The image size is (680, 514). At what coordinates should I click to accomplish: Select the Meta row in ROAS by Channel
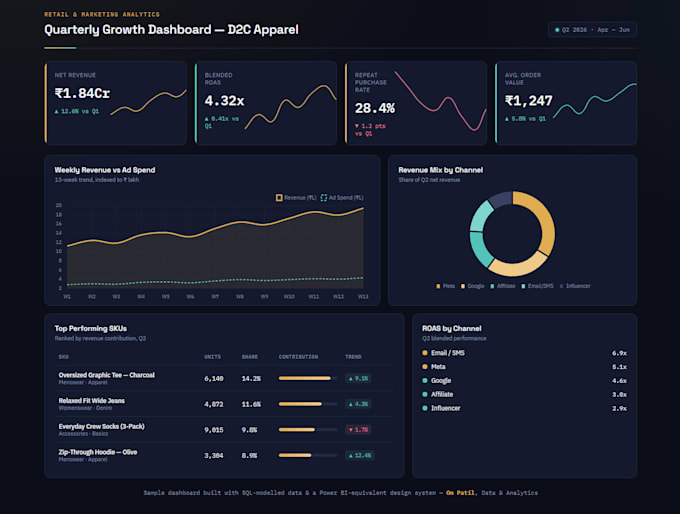[524, 367]
